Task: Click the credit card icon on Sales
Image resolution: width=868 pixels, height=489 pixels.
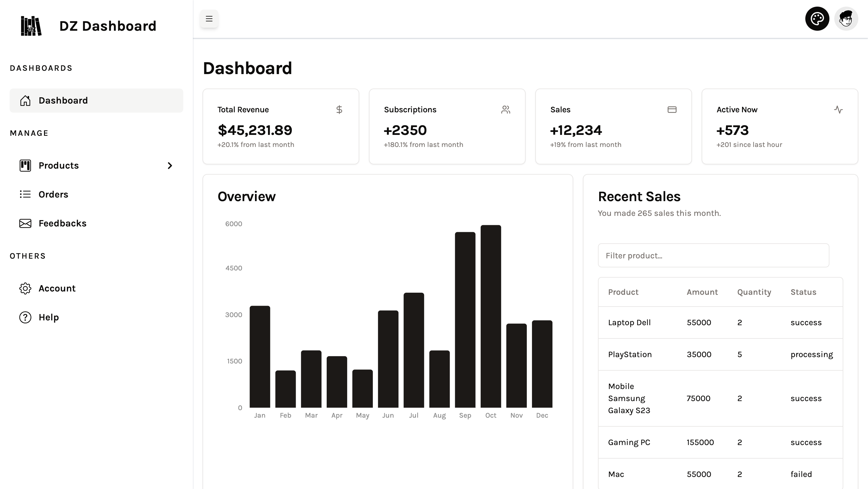Action: point(672,110)
